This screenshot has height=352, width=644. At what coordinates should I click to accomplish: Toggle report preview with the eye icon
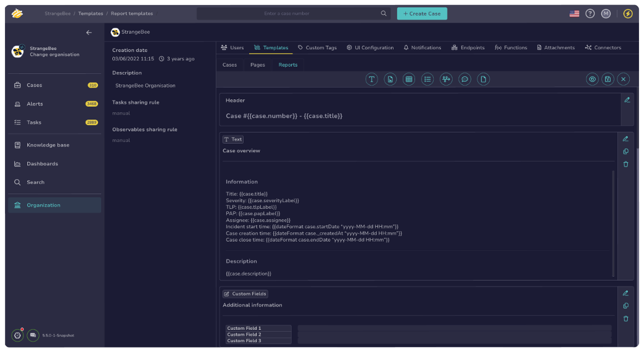(592, 79)
